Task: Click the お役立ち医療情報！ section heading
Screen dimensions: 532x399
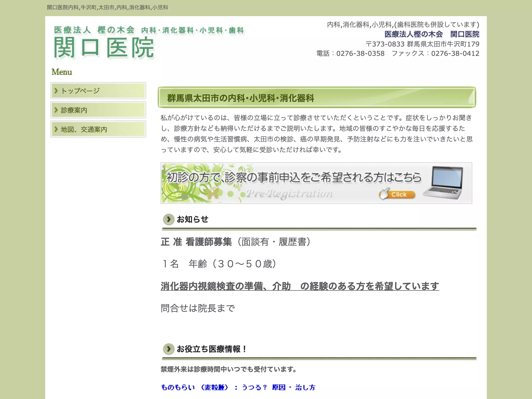Action: (x=212, y=349)
